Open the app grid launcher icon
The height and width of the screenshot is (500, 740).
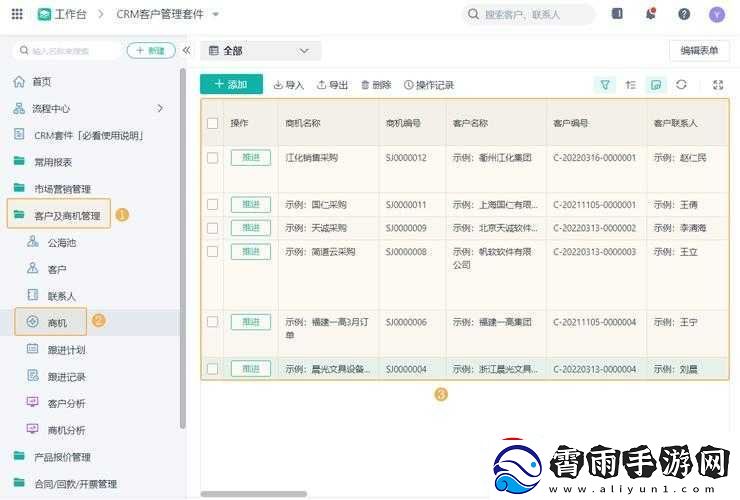coord(17,14)
